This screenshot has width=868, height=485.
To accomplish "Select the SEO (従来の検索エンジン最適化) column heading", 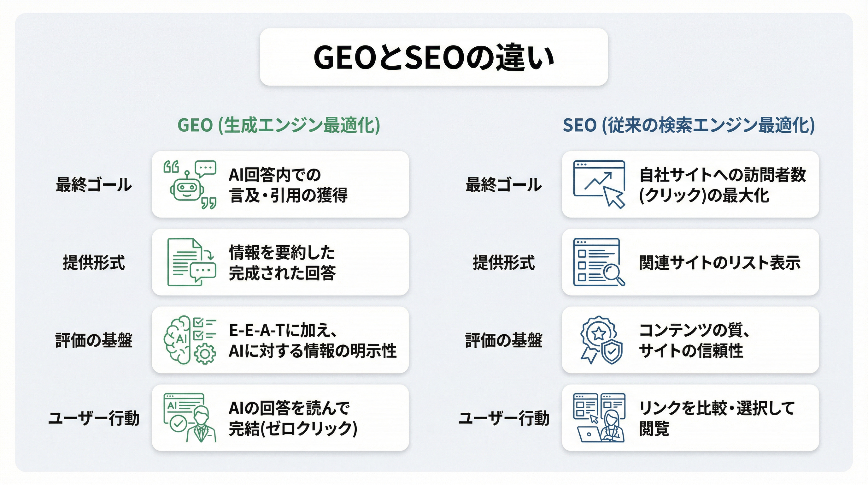I will pyautogui.click(x=689, y=125).
